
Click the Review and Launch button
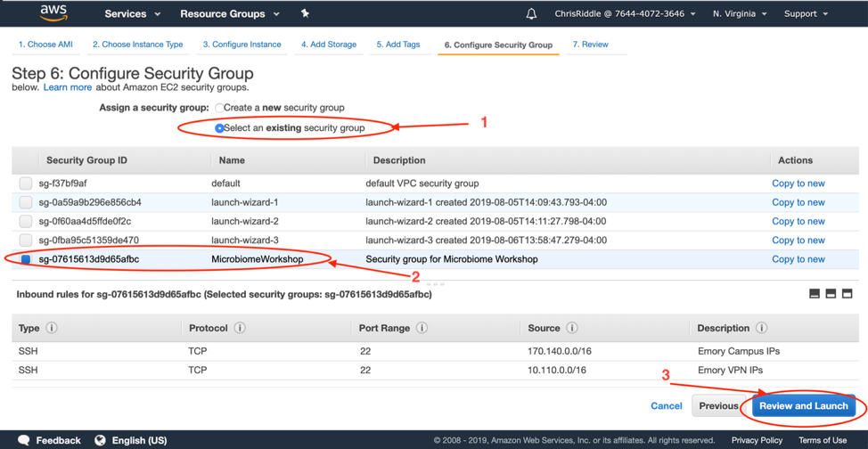click(x=803, y=405)
